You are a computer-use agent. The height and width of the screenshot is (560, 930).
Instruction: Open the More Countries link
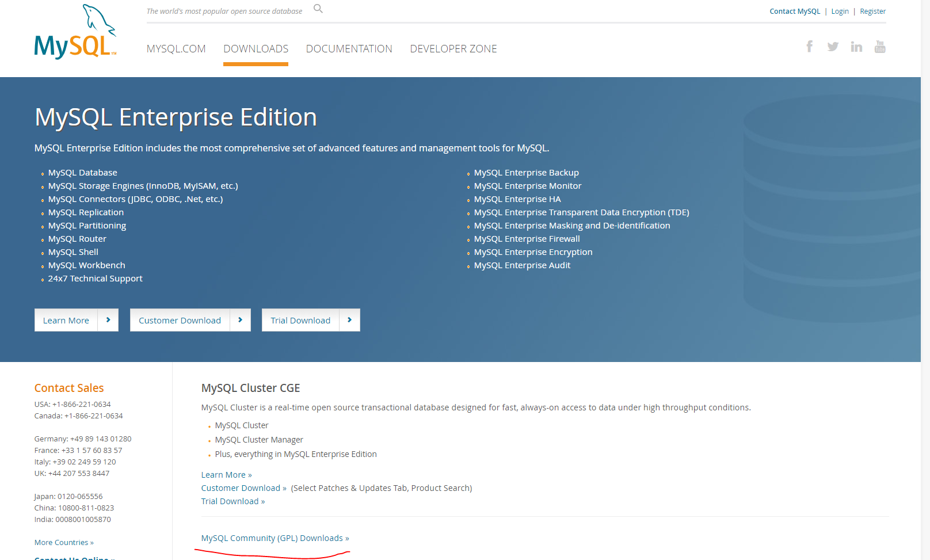pos(64,542)
